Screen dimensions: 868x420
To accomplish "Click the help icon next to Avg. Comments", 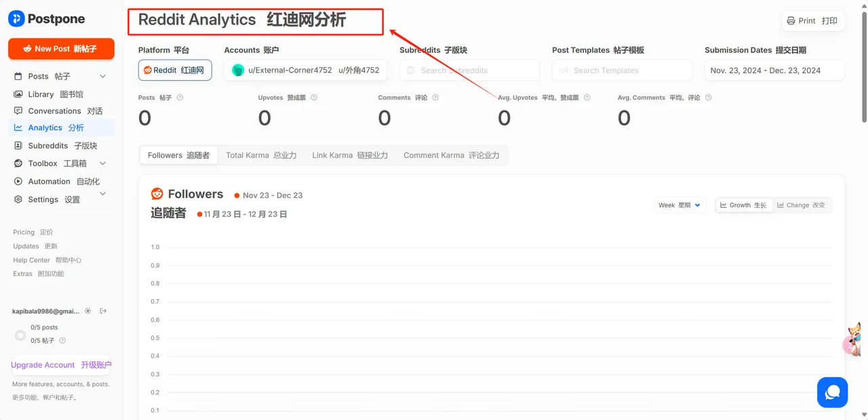I will point(708,98).
